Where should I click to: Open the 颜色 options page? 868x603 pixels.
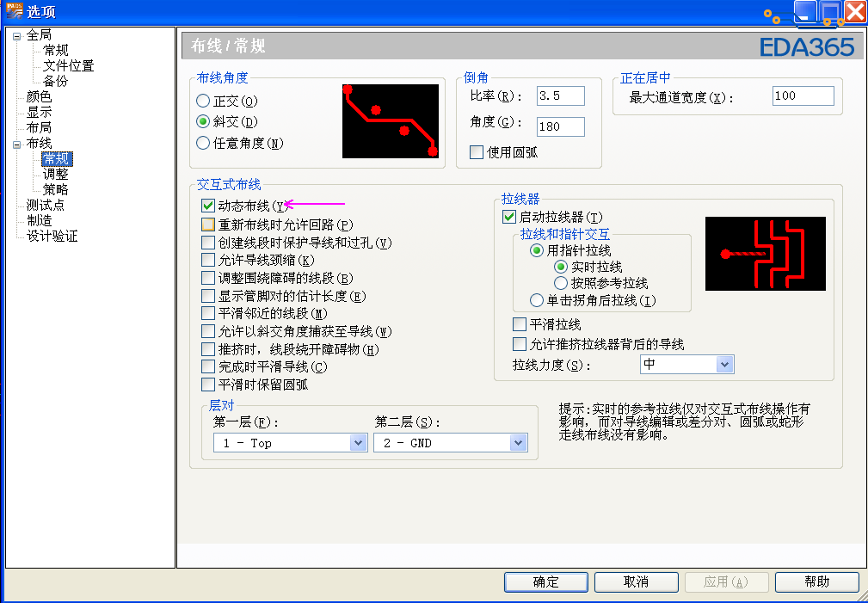(39, 97)
